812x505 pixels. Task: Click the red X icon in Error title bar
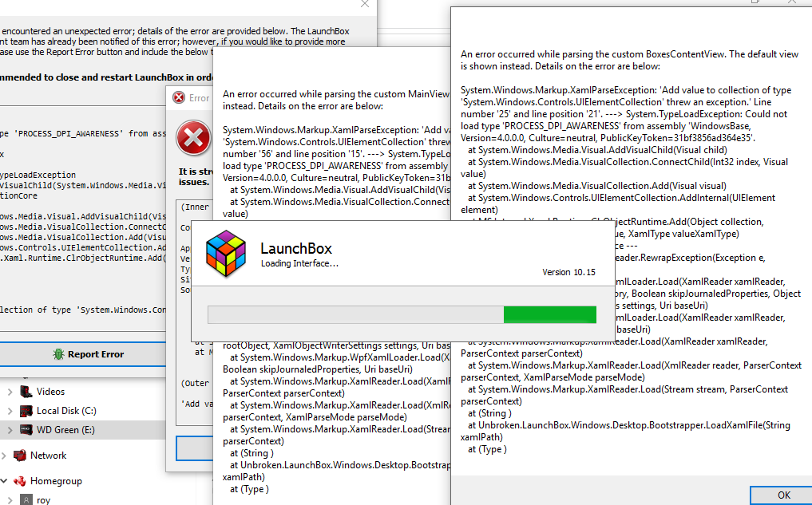click(x=179, y=98)
